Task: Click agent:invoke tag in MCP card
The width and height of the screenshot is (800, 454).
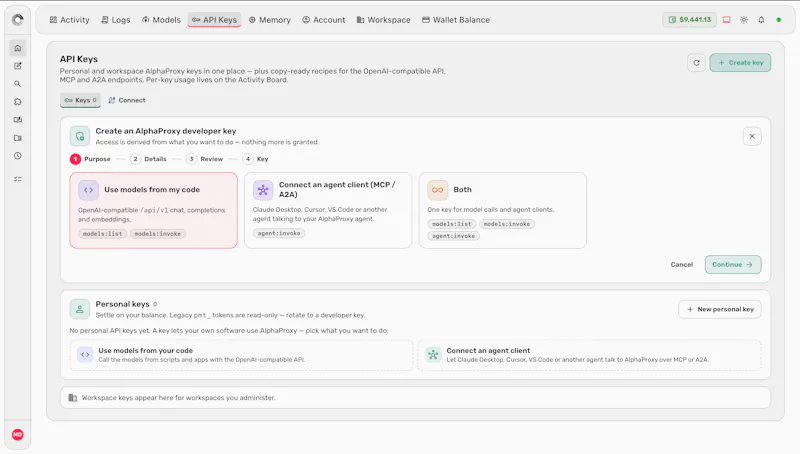Action: [x=279, y=233]
